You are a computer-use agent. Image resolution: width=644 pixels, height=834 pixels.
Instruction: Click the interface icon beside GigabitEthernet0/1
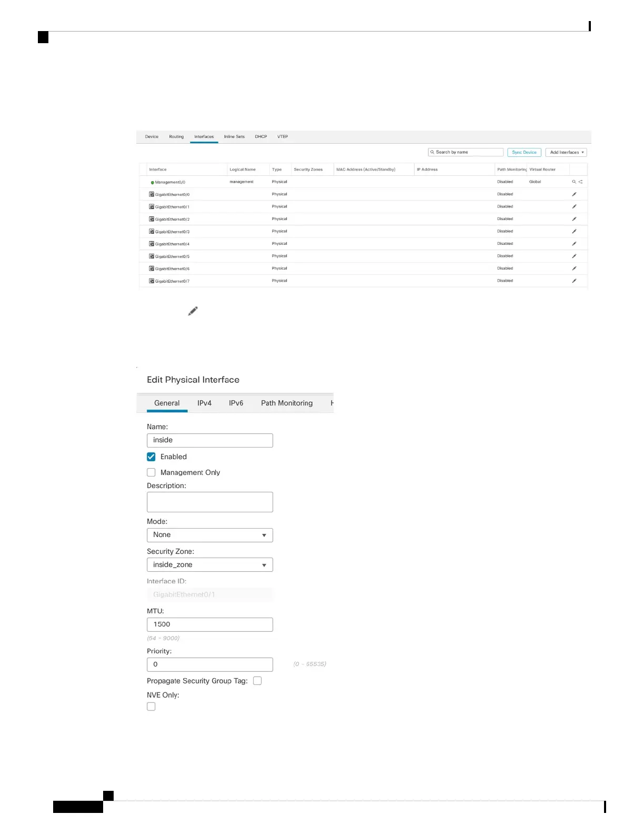[152, 206]
